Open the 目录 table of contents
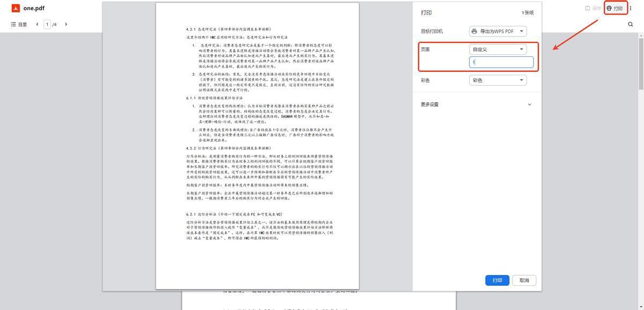 19,24
